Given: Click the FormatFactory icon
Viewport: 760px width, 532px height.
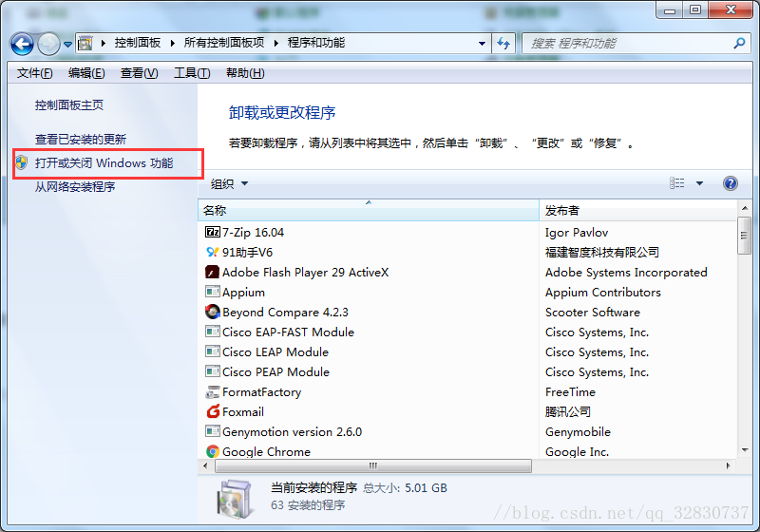Looking at the screenshot, I should [x=212, y=391].
